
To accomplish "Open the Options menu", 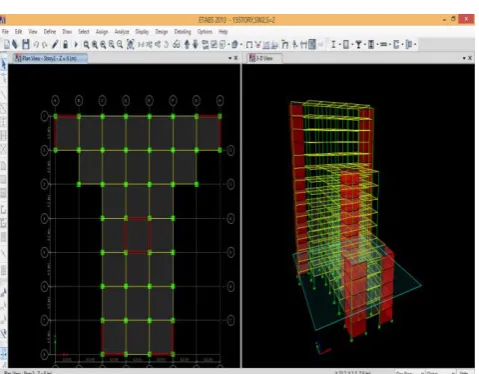I will [x=205, y=32].
